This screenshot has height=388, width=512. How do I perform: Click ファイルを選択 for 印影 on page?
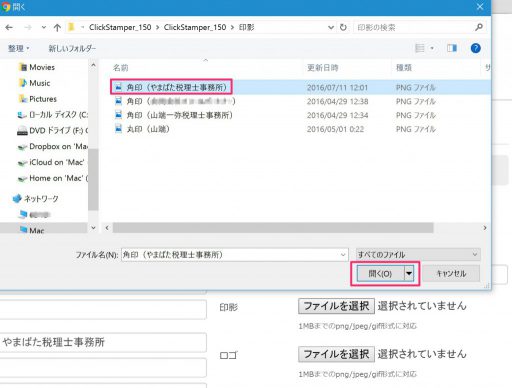click(337, 306)
